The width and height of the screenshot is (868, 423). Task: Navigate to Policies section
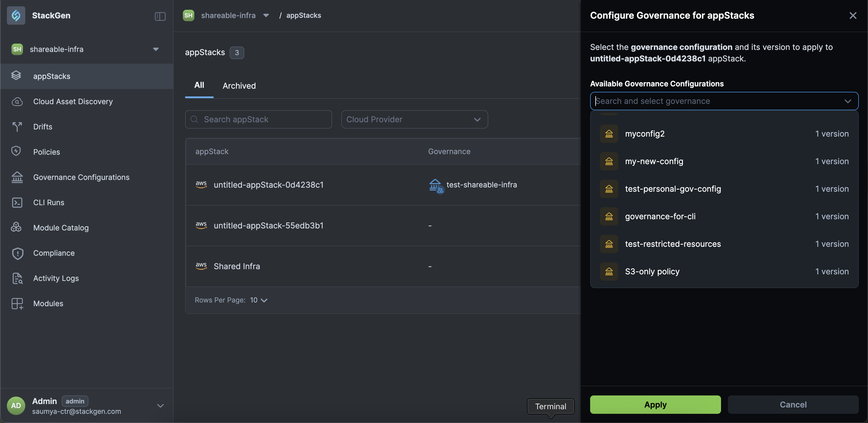coord(87,152)
